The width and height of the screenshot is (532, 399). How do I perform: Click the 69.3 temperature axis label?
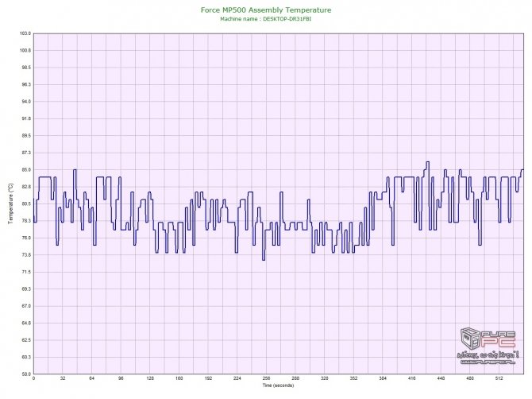25,289
